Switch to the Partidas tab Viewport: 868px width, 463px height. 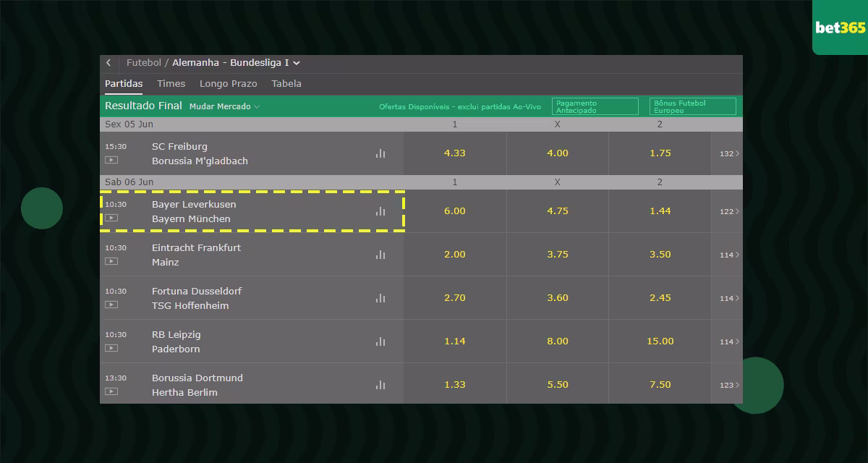click(124, 84)
